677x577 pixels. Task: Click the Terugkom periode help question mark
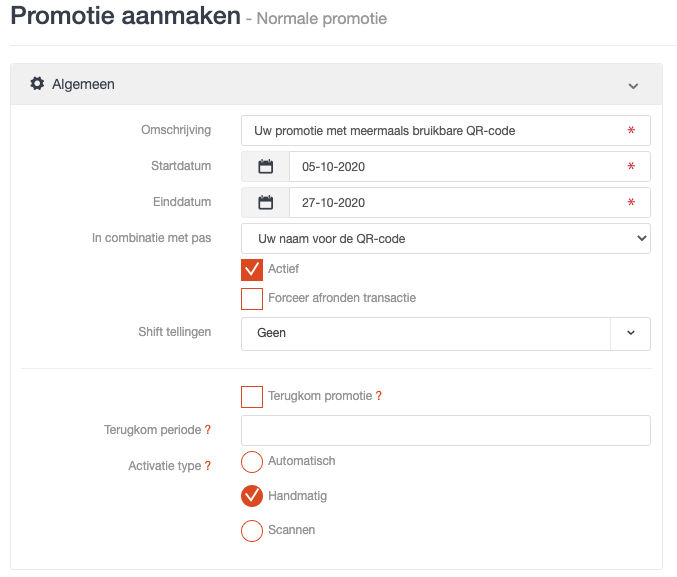(x=208, y=430)
